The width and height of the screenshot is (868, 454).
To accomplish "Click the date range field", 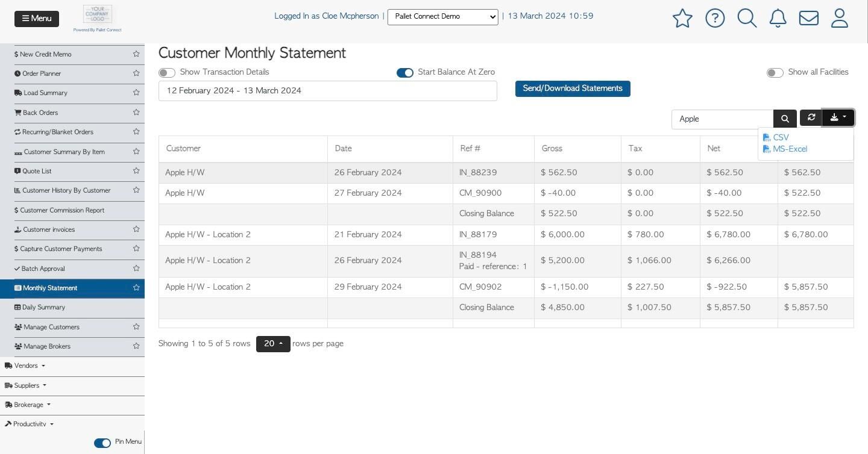I will 328,91.
